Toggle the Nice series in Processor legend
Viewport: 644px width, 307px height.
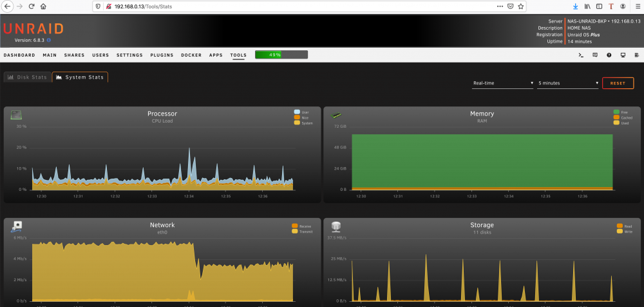(302, 117)
